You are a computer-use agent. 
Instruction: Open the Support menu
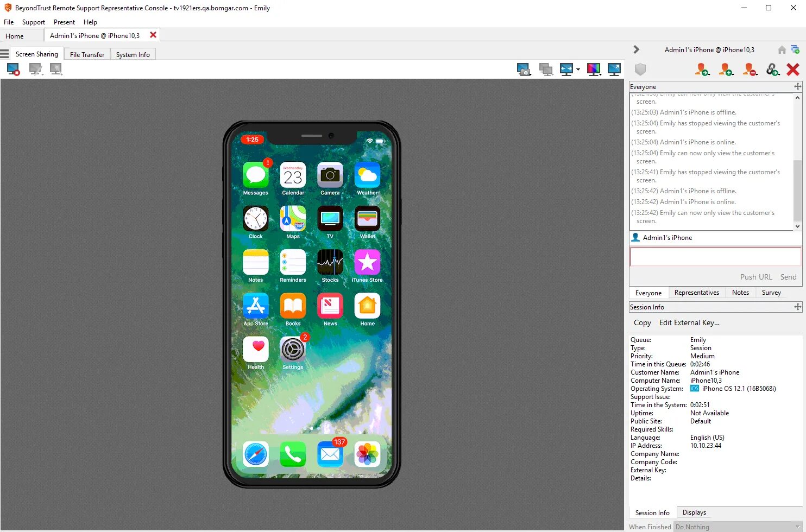click(x=34, y=22)
